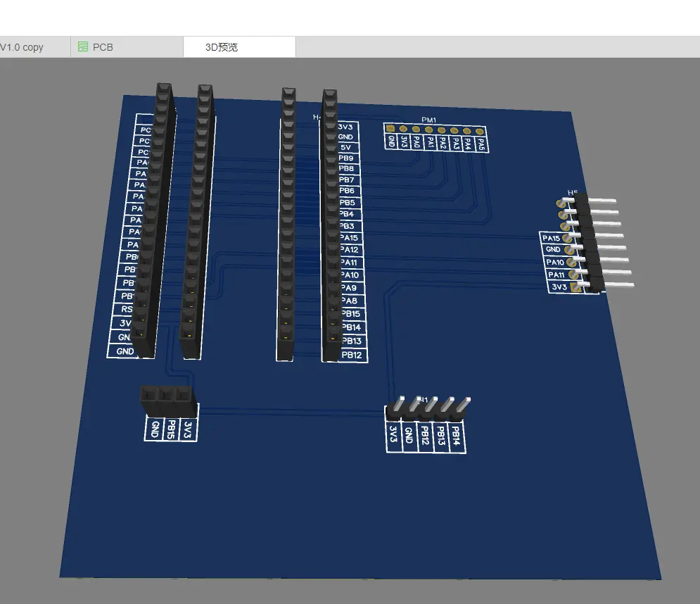Click the PA5 gold pad on PM1
Image resolution: width=700 pixels, height=604 pixels.
point(480,131)
